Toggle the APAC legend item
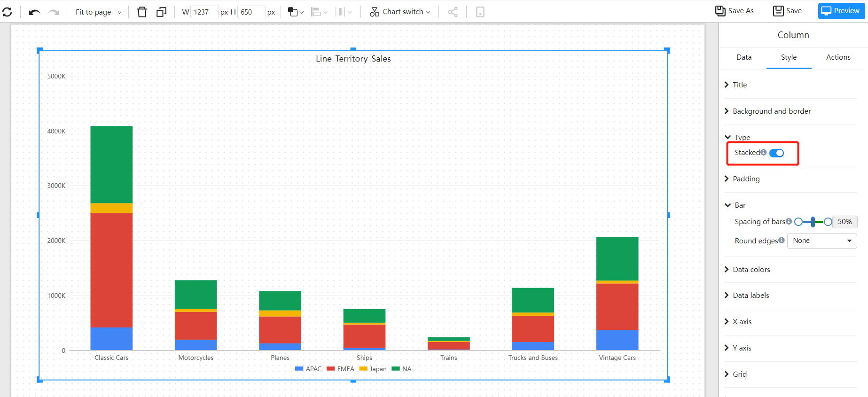 coord(308,369)
